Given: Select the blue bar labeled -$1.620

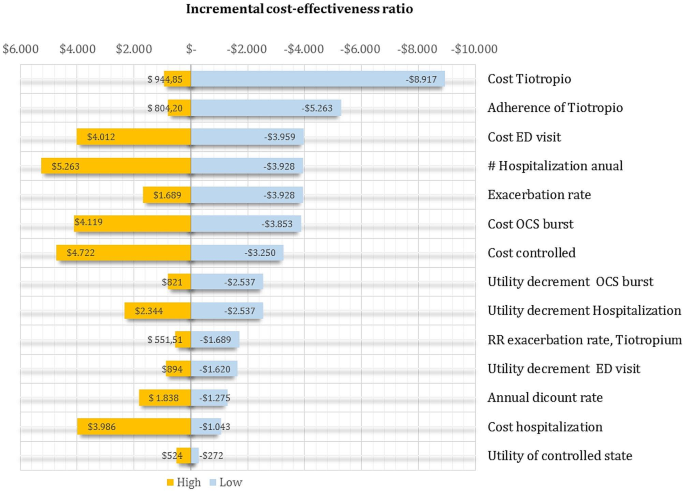Looking at the screenshot, I should 214,369.
